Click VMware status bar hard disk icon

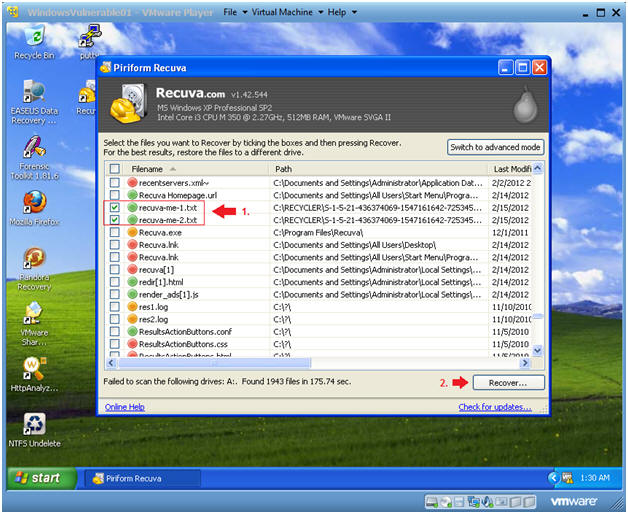tap(431, 502)
